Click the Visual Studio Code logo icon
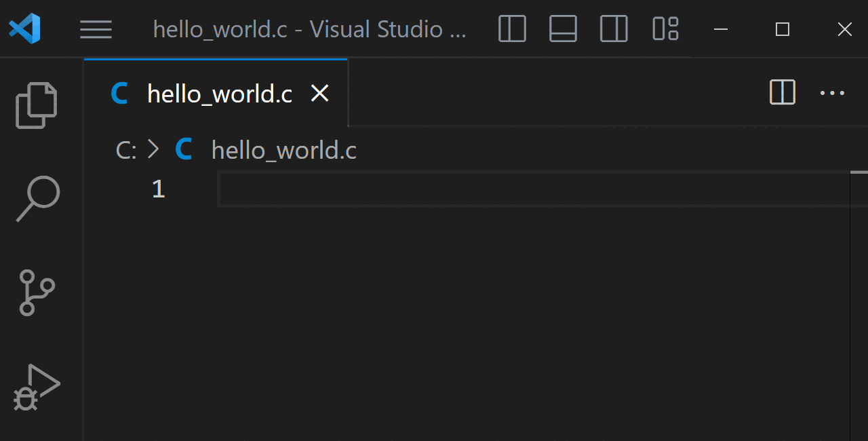This screenshot has height=441, width=868. coord(24,29)
